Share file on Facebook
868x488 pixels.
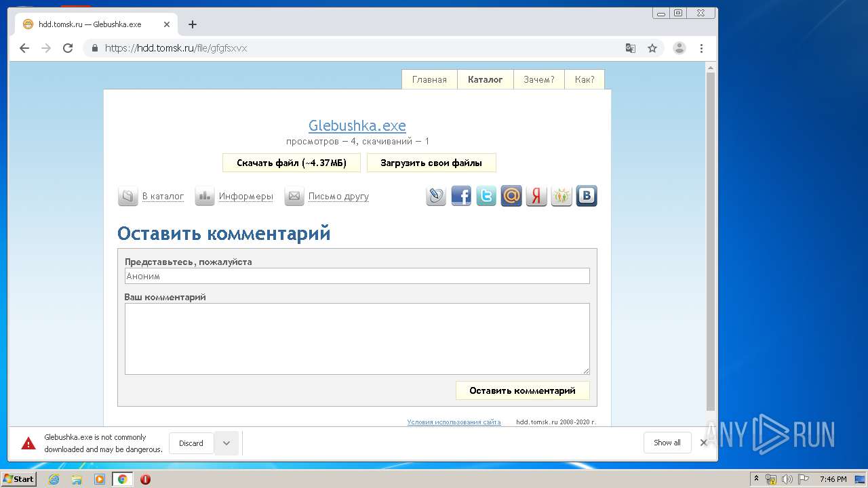click(x=461, y=197)
